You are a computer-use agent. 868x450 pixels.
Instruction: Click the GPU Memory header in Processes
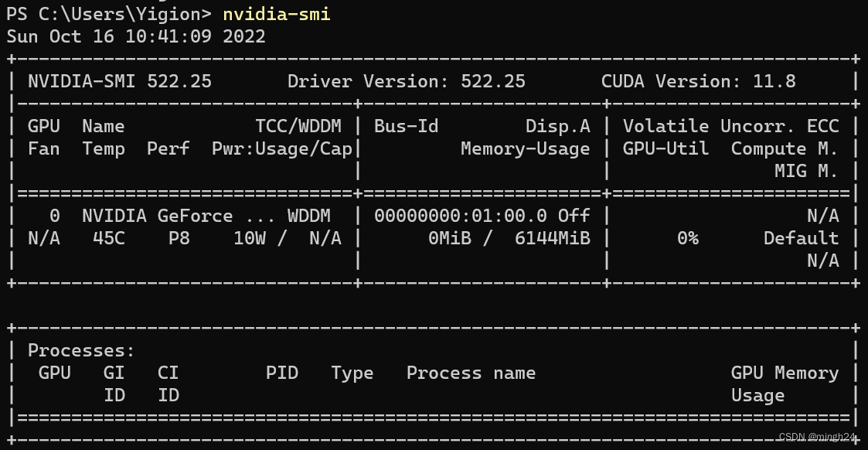pyautogui.click(x=785, y=373)
